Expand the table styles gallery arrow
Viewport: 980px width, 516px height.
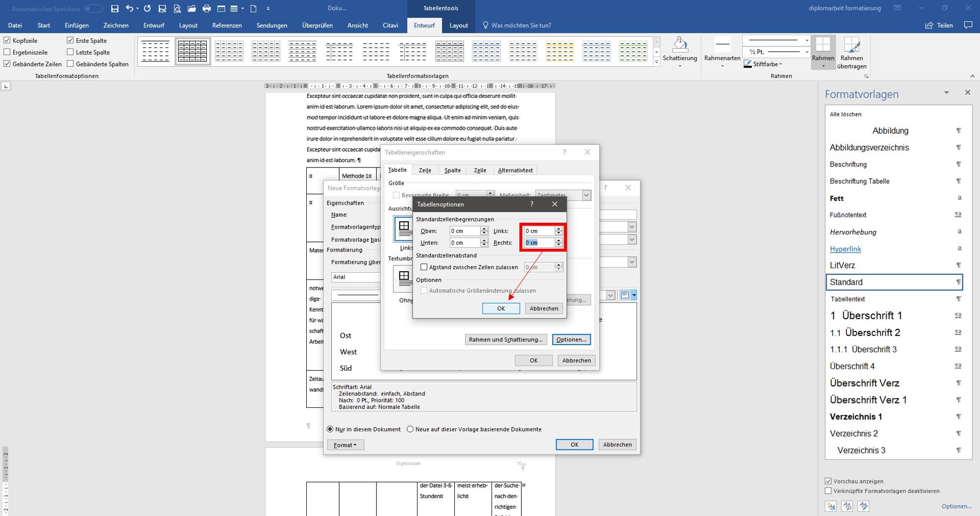click(657, 62)
